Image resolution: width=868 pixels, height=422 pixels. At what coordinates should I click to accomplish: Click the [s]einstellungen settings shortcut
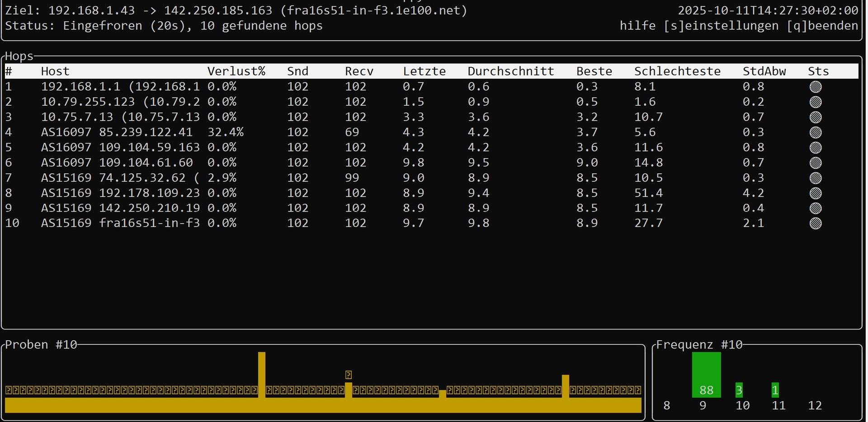pyautogui.click(x=721, y=26)
